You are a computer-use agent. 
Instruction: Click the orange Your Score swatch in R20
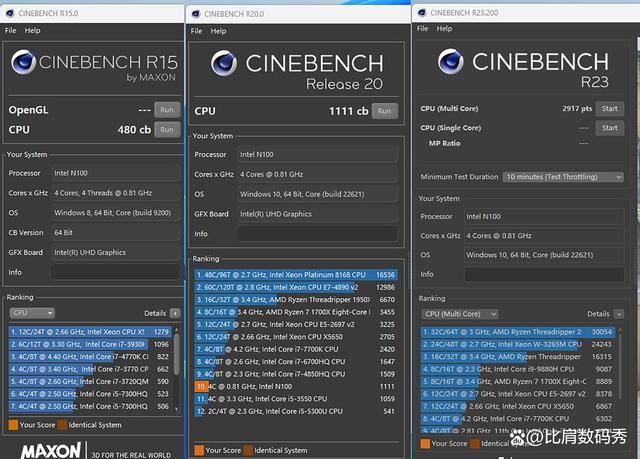pyautogui.click(x=197, y=450)
